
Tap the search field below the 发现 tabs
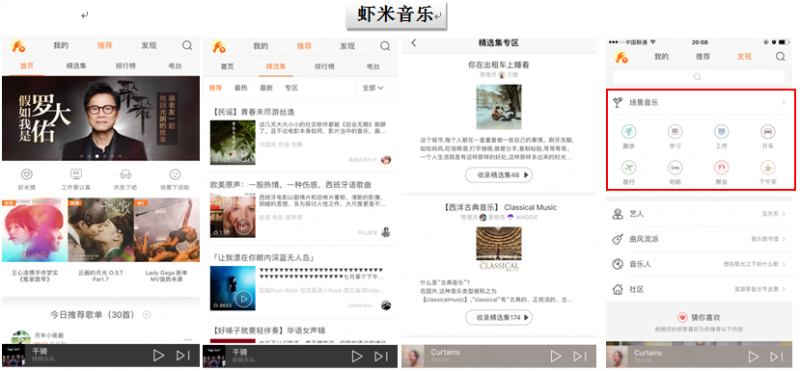(698, 77)
